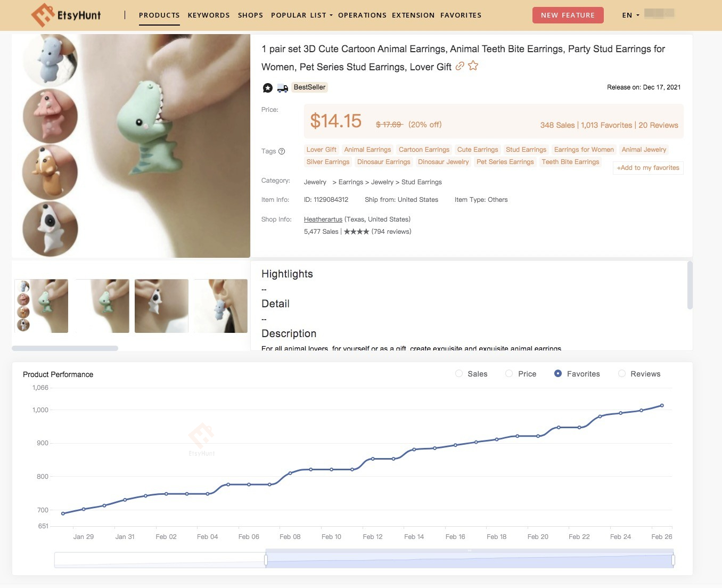Select the Sales radio button on the chart
This screenshot has width=722, height=588.
click(x=459, y=373)
